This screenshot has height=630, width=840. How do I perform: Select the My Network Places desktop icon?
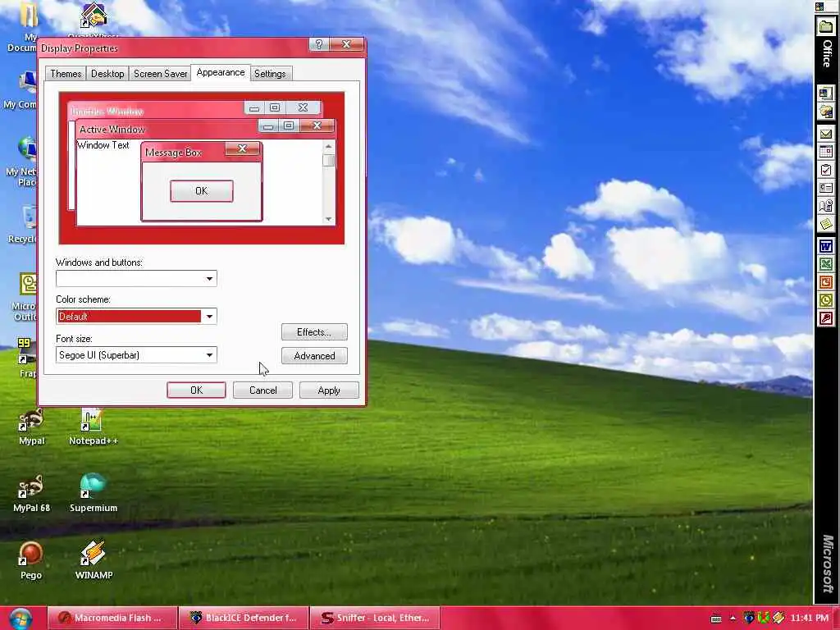[22, 162]
